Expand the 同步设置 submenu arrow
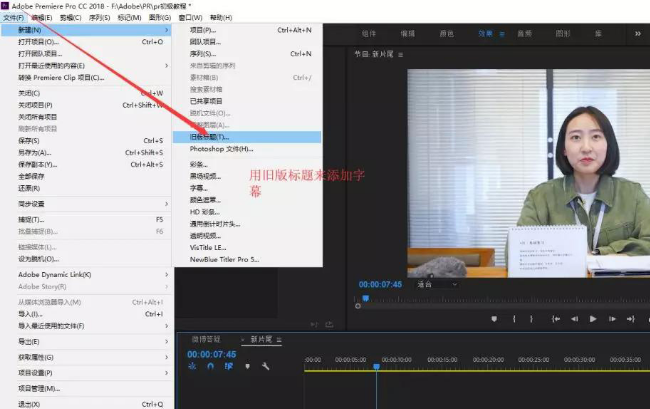Screen dimensions: 650x409 click(x=166, y=204)
